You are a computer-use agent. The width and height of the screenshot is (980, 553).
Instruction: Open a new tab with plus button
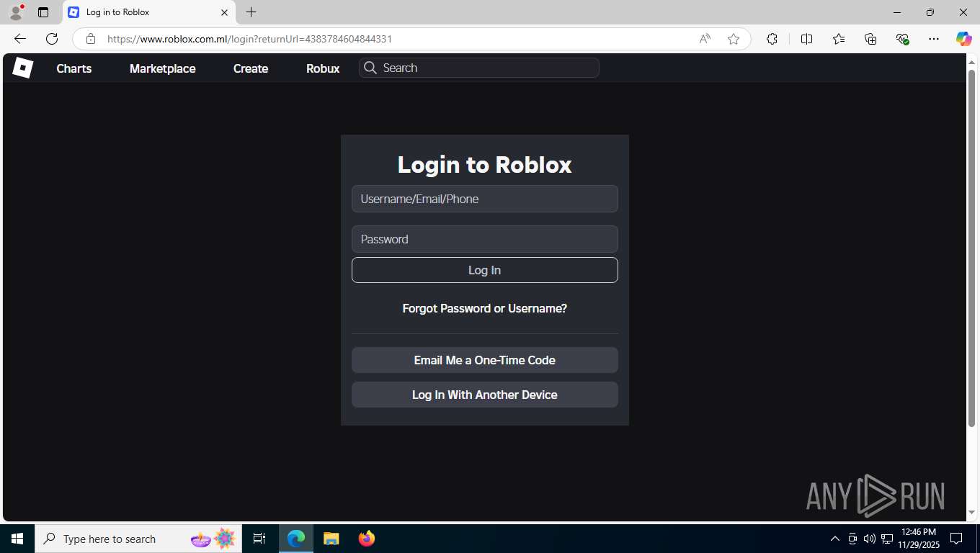pos(251,12)
